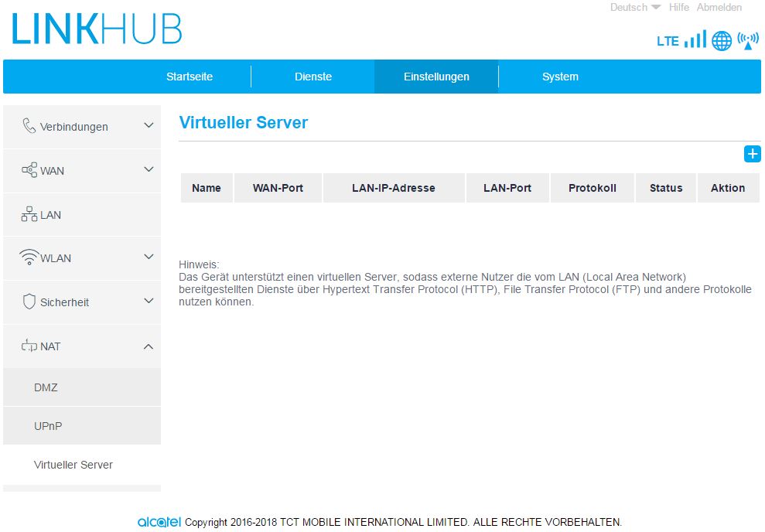
Task: Click the Hilfe link
Action: (679, 8)
